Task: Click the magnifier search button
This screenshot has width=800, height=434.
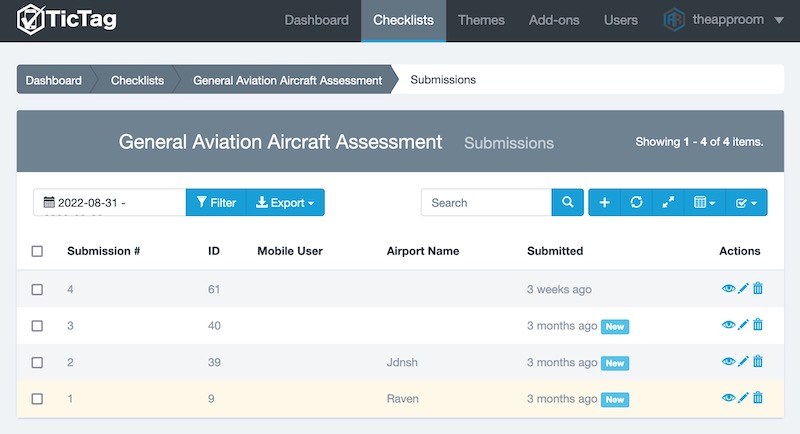Action: pos(567,202)
